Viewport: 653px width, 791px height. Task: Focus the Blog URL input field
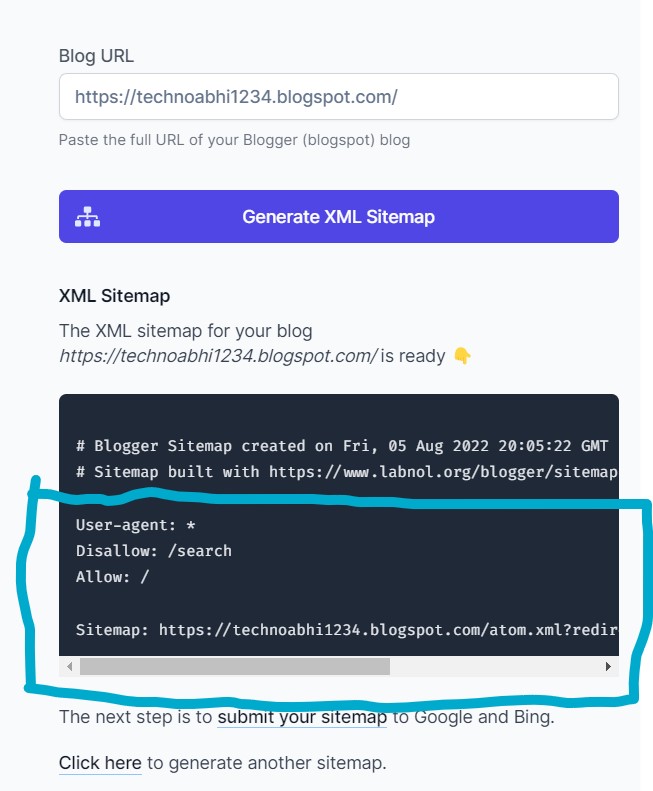(339, 96)
